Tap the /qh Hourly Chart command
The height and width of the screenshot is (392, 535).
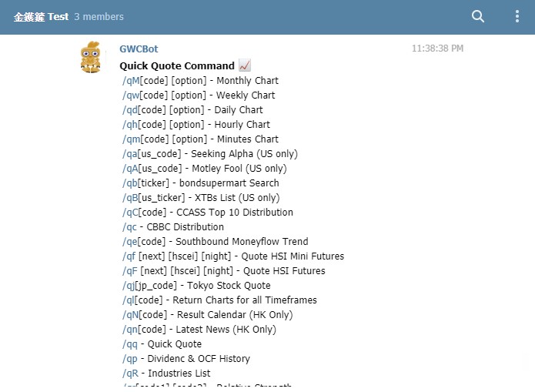(x=130, y=125)
